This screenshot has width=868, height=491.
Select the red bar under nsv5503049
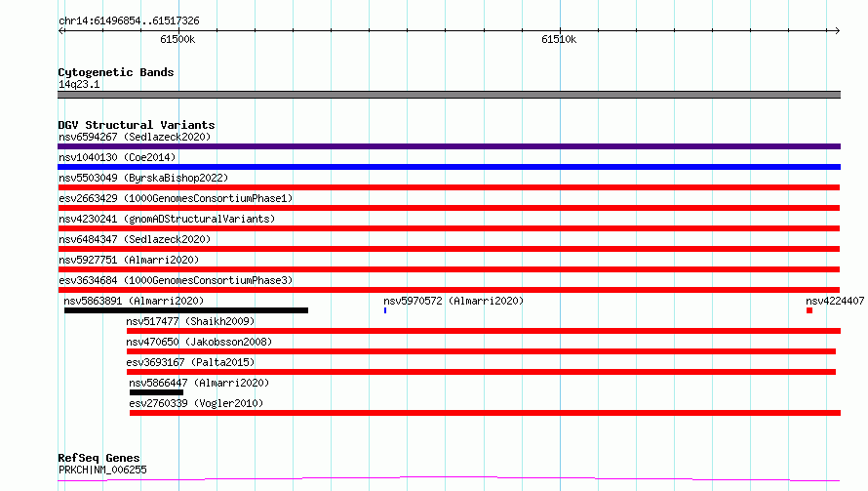click(x=449, y=187)
